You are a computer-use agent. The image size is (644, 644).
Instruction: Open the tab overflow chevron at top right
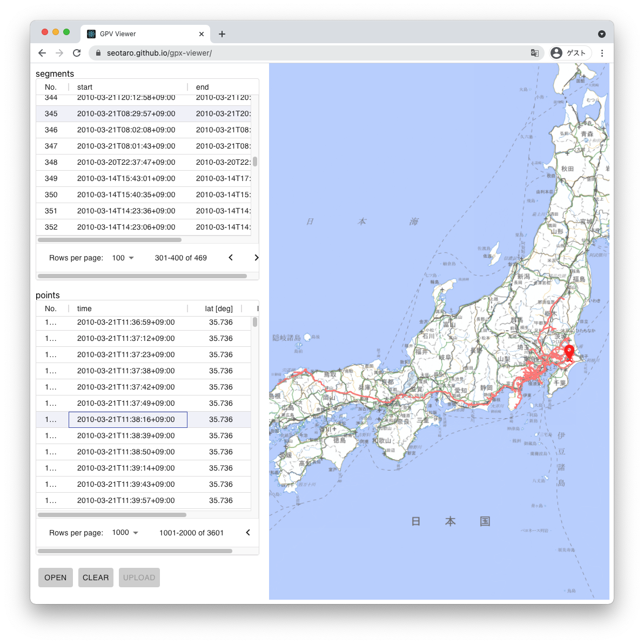click(x=602, y=33)
